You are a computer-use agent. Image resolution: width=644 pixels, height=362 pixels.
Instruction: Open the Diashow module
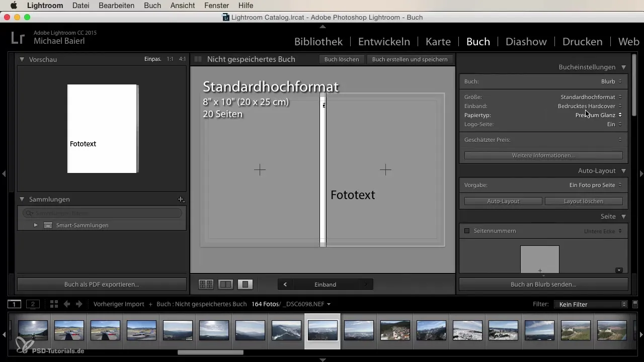tap(526, 42)
